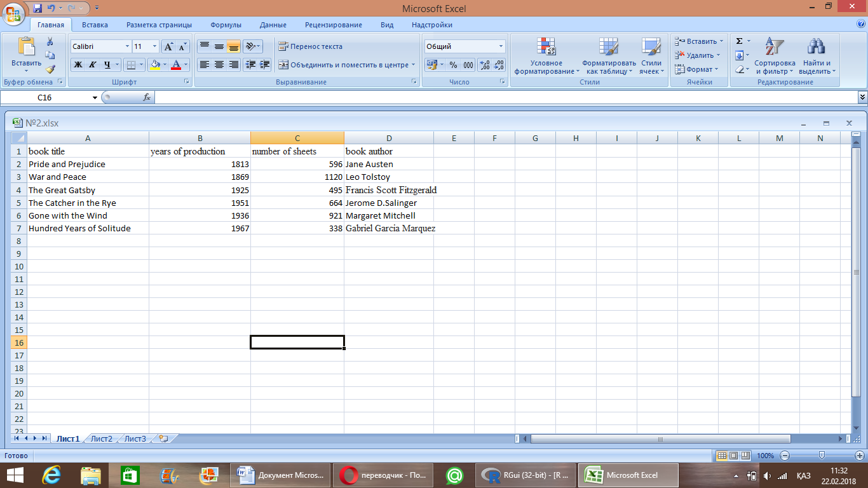Open the Формулы ribbon tab

pyautogui.click(x=226, y=25)
